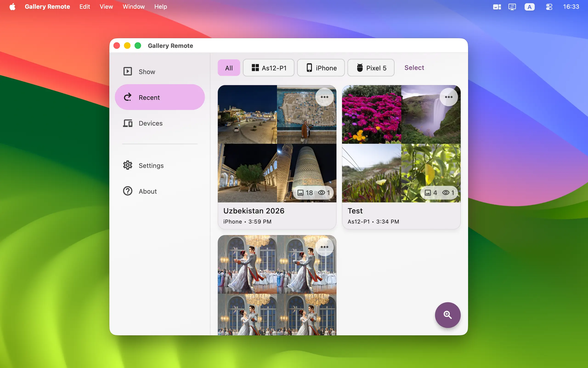The image size is (588, 368).
Task: Click the Test album title
Action: pyautogui.click(x=355, y=211)
